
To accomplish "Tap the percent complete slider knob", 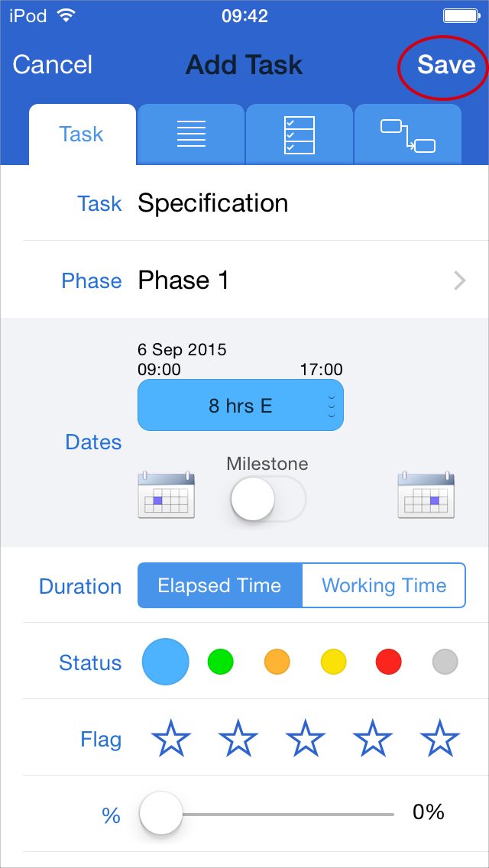I will (x=161, y=815).
